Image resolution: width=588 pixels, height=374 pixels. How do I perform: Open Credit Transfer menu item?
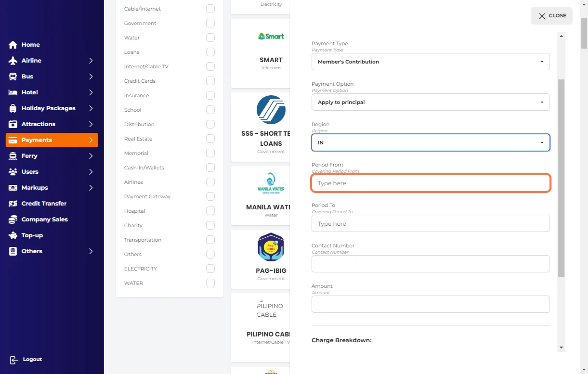point(44,204)
